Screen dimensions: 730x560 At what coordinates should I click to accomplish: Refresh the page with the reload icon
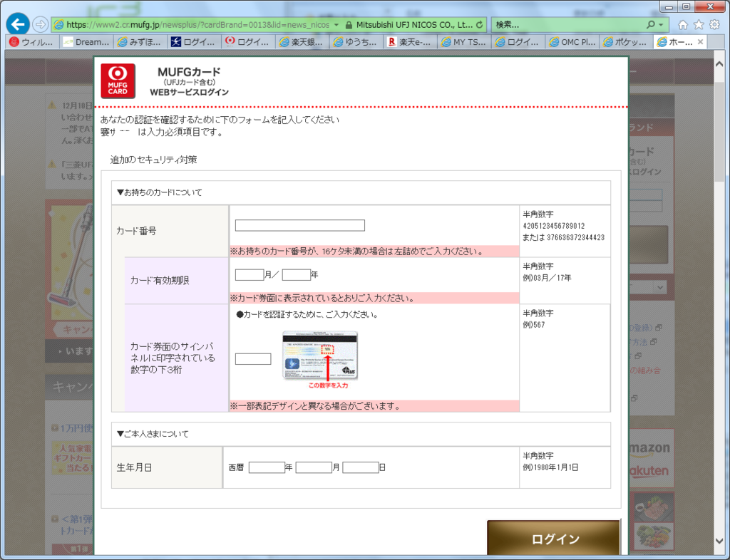coord(480,25)
